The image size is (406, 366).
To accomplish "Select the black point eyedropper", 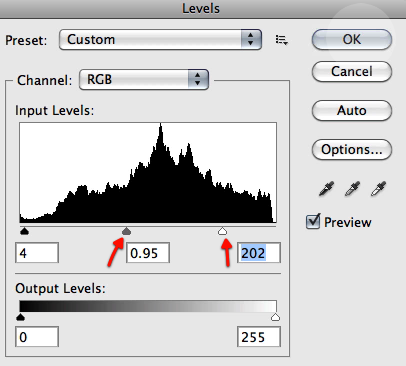I will 326,189.
